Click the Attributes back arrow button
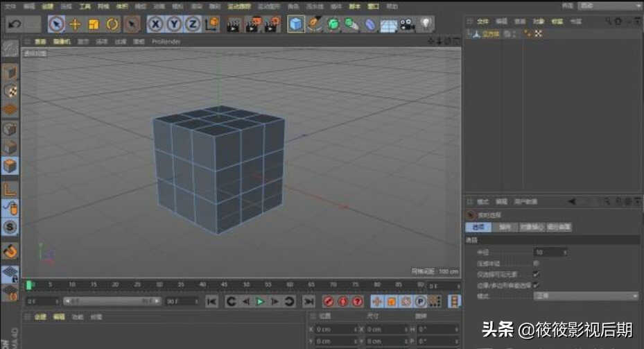This screenshot has height=349, width=644. (572, 201)
